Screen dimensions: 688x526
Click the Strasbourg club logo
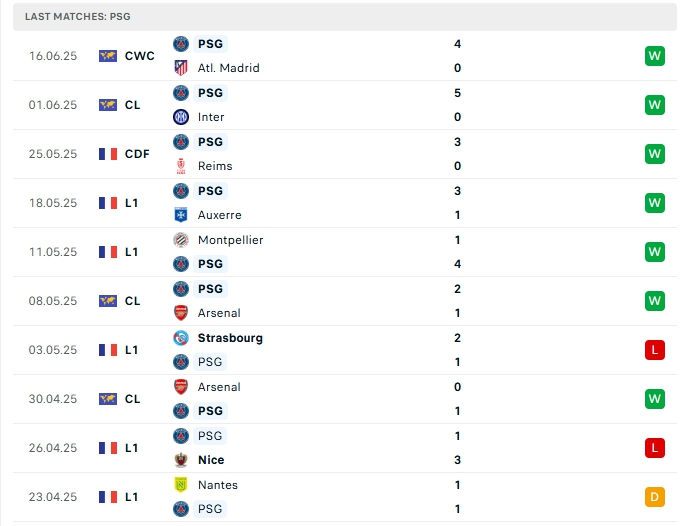tap(181, 338)
